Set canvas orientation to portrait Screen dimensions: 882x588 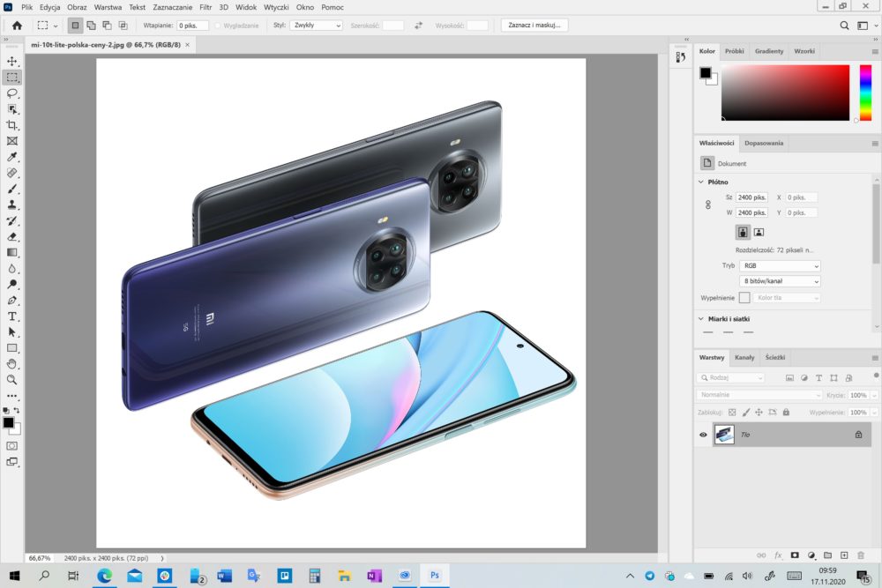(743, 232)
